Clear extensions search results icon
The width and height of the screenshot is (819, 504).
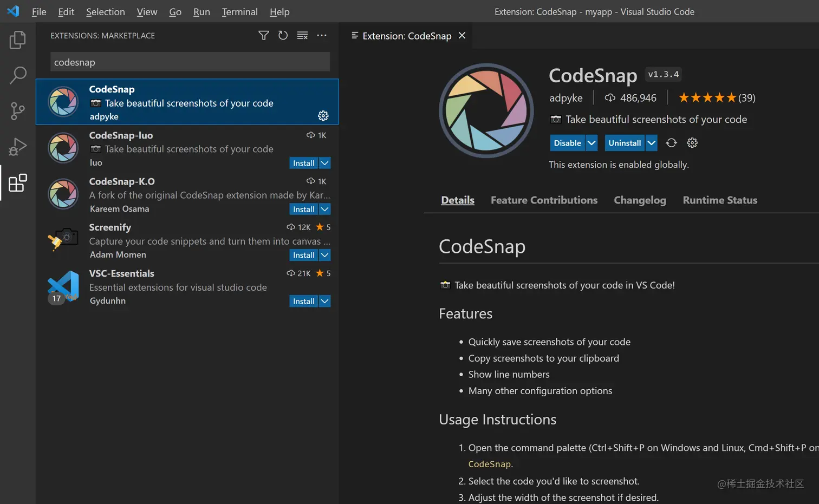pyautogui.click(x=302, y=36)
